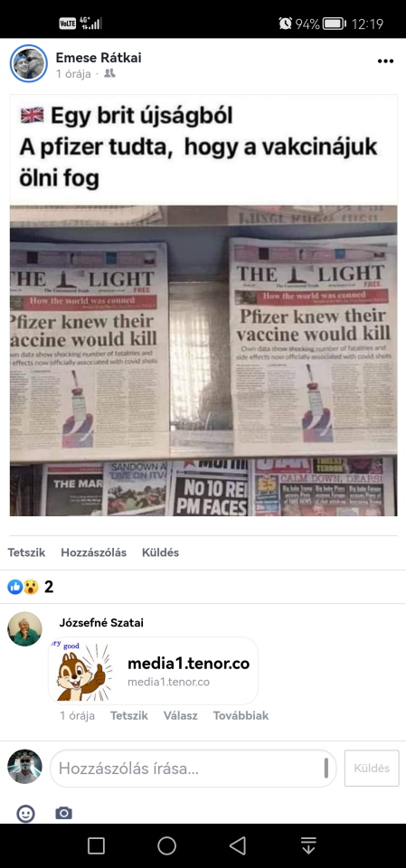Tap the Android home circle button
Image resolution: width=406 pixels, height=868 pixels.
tap(166, 845)
